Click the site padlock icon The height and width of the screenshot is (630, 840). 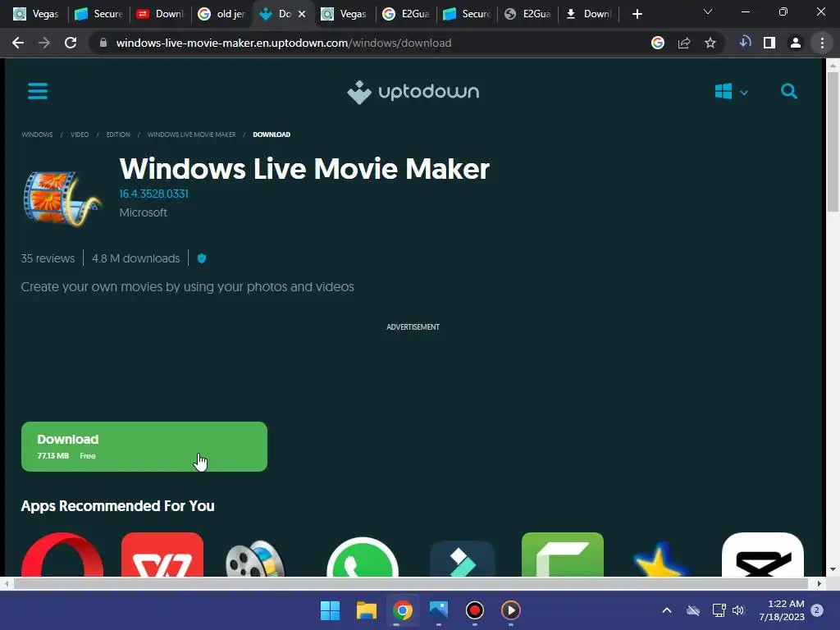pos(103,43)
